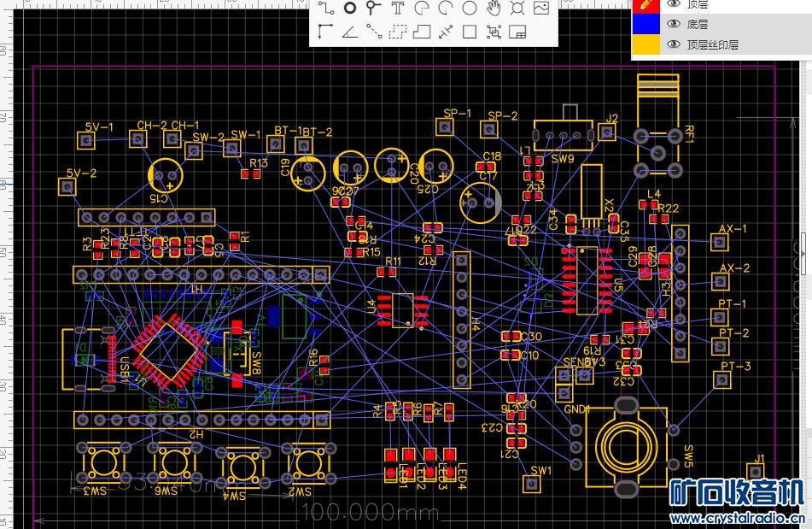Image resolution: width=812 pixels, height=529 pixels.
Task: Select the U5 IC footprint
Action: tap(587, 279)
